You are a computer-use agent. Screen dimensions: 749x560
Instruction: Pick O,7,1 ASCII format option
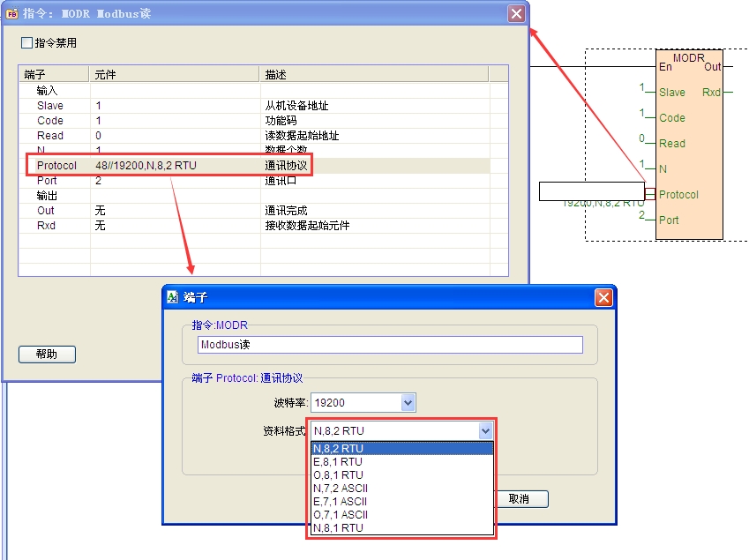pos(401,515)
